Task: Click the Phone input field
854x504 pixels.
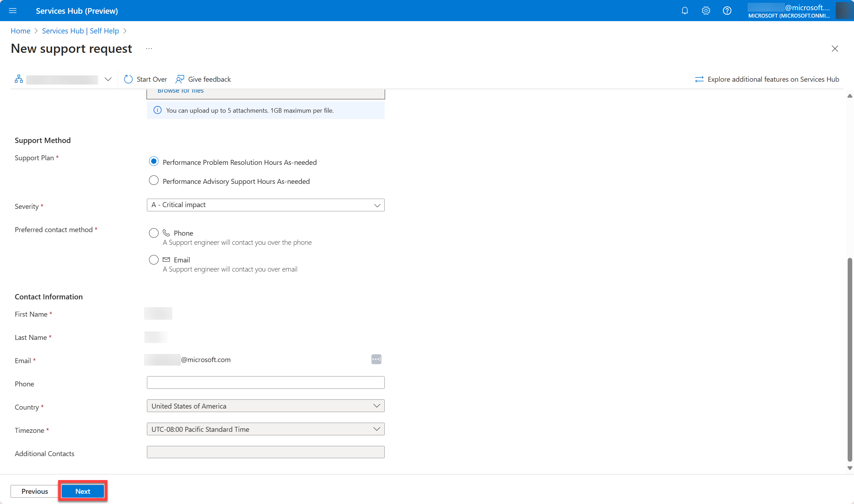Action: [x=265, y=382]
